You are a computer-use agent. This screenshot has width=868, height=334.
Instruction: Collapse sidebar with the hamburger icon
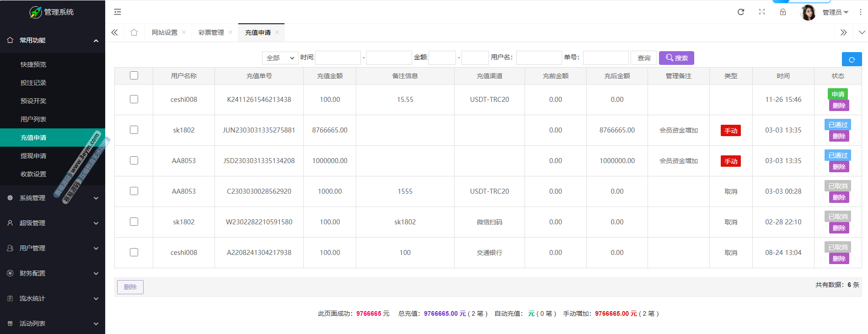click(x=118, y=12)
